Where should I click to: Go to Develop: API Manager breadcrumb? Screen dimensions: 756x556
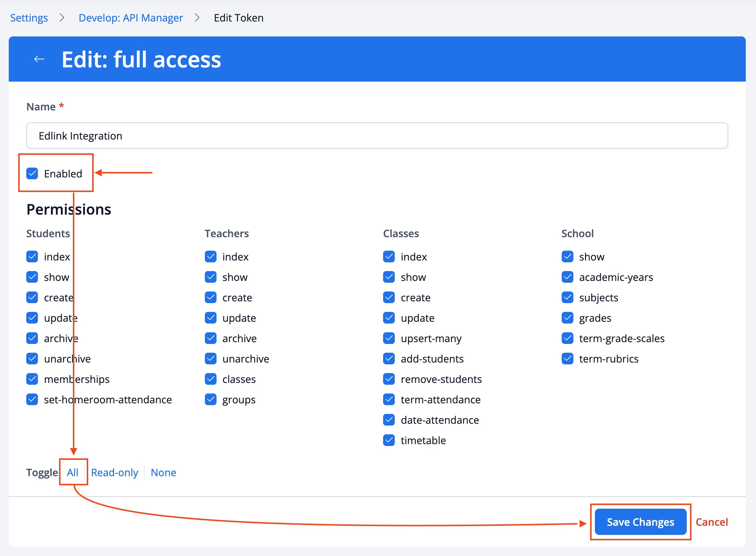click(130, 18)
